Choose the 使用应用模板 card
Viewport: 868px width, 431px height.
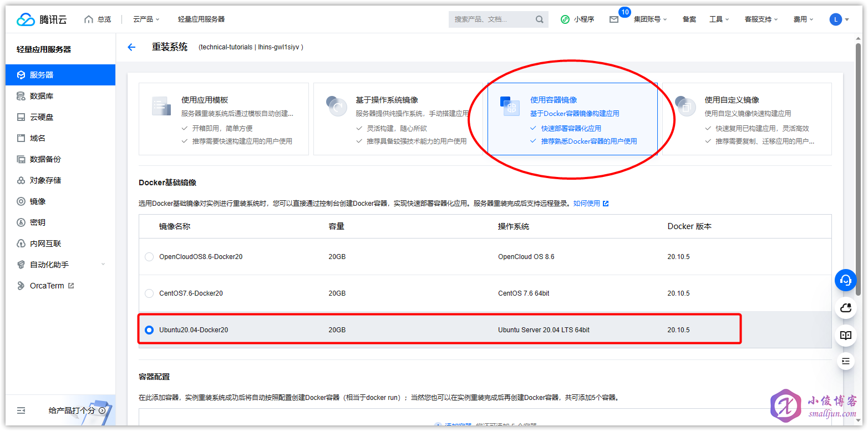[224, 119]
